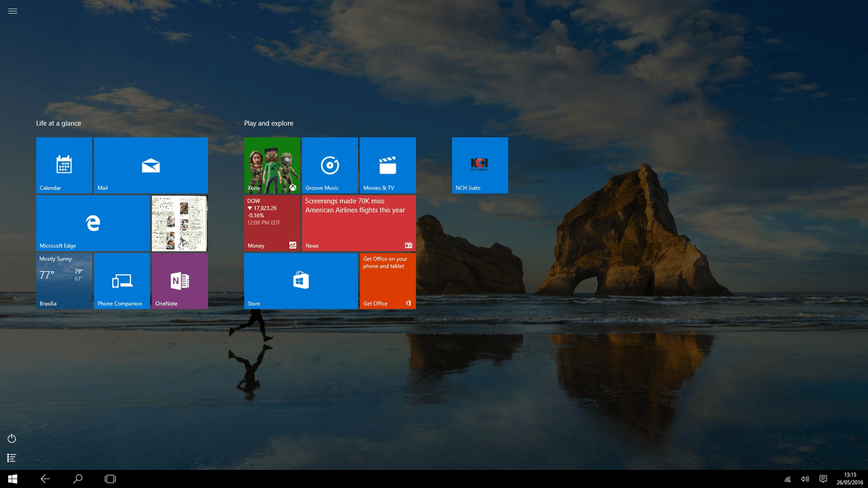The height and width of the screenshot is (488, 868).
Task: Open Phone Companion
Action: pyautogui.click(x=122, y=281)
